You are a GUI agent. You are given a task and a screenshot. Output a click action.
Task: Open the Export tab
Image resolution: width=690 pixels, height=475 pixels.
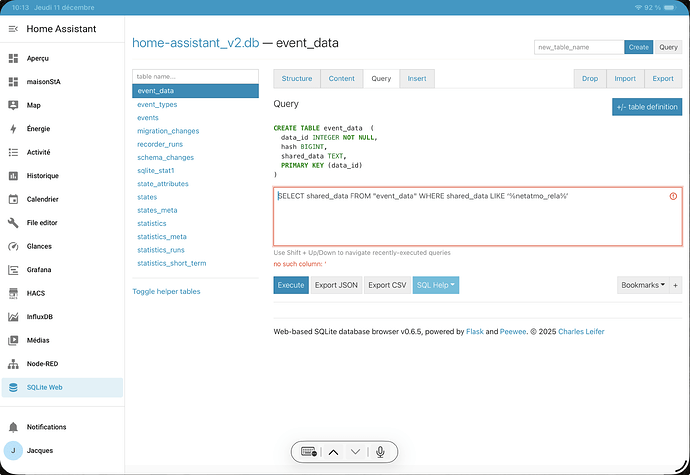tap(663, 79)
